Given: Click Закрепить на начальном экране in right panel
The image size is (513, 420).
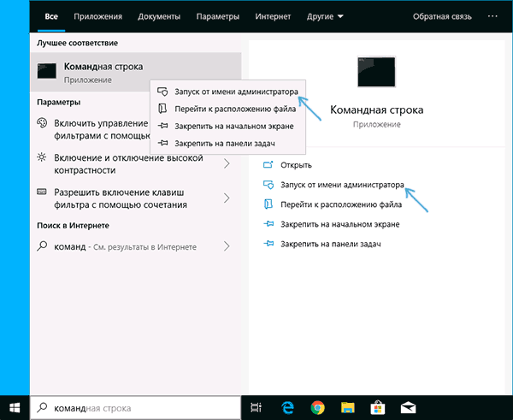Looking at the screenshot, I should (340, 224).
